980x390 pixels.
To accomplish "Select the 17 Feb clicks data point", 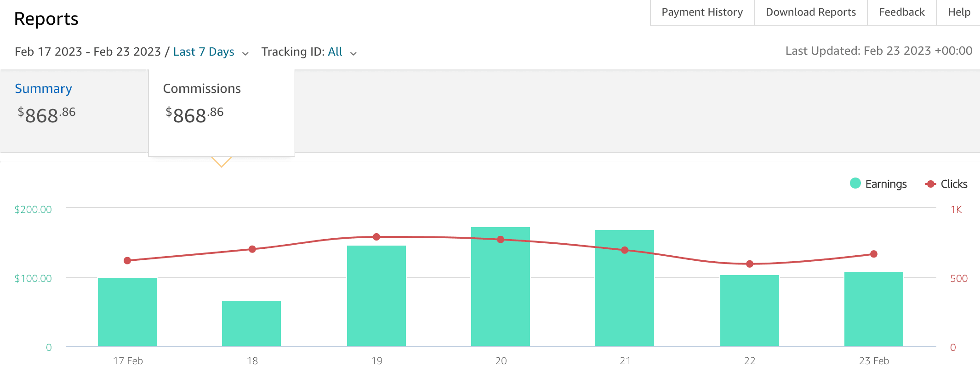I will pyautogui.click(x=127, y=261).
